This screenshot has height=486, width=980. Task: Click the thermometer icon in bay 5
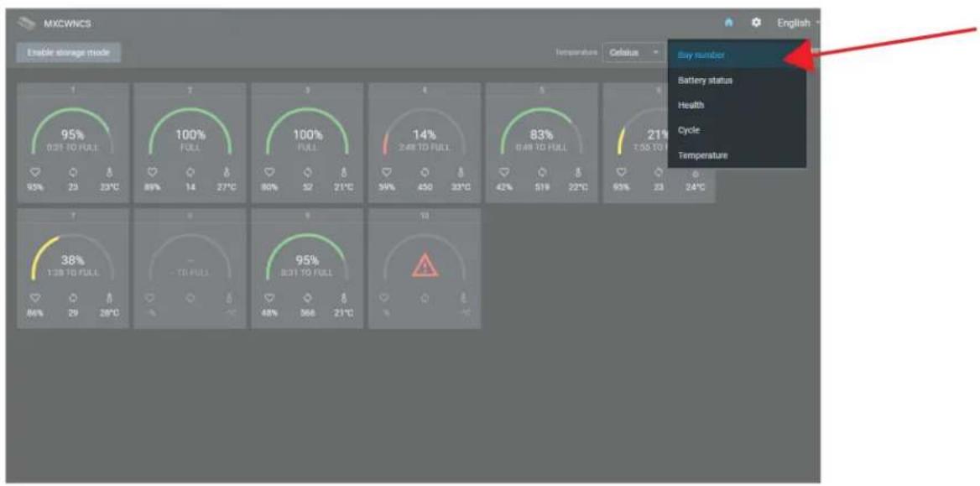[578, 171]
